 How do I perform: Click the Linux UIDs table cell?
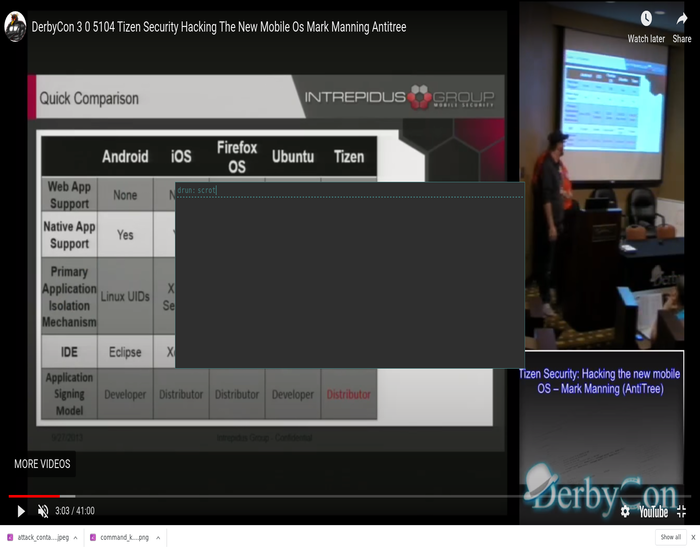125,296
